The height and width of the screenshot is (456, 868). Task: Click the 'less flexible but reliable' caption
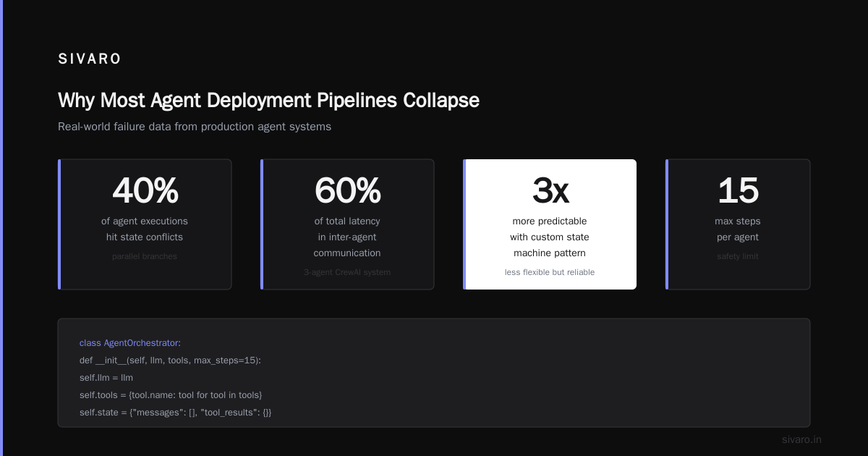[x=550, y=272]
